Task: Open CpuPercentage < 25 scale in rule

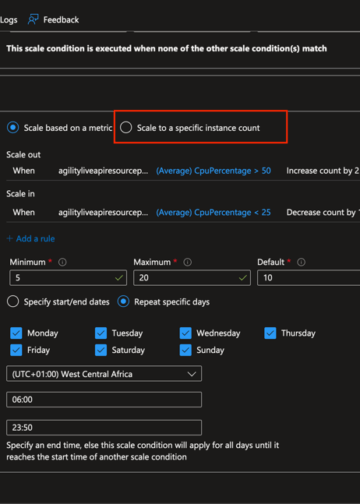Action: [x=213, y=212]
